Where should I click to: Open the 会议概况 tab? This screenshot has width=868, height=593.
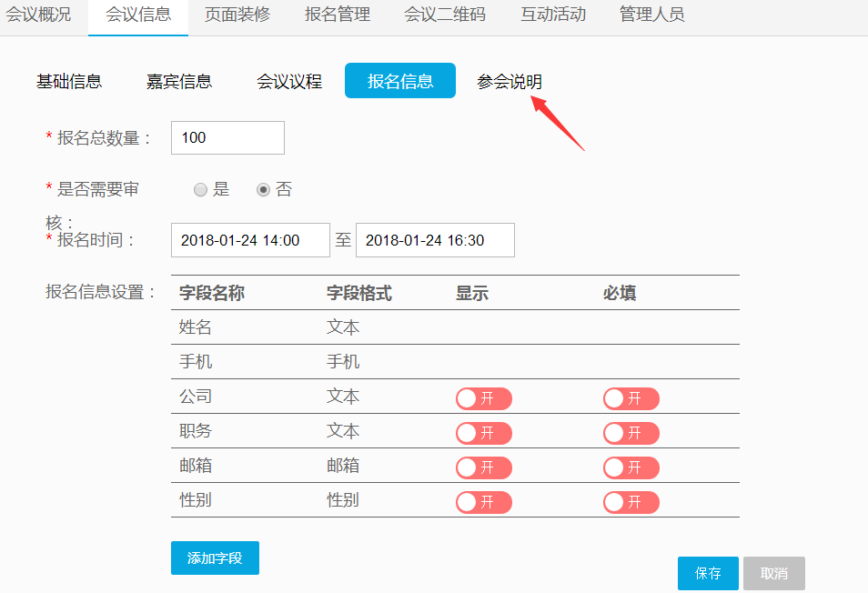click(x=37, y=15)
